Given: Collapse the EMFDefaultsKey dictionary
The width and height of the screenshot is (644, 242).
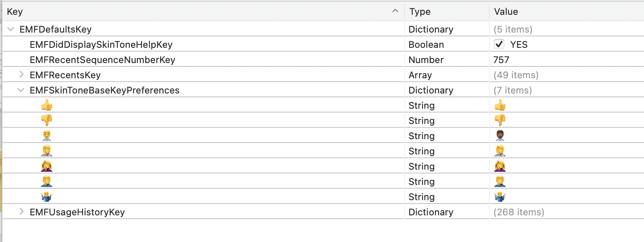Looking at the screenshot, I should coord(11,29).
